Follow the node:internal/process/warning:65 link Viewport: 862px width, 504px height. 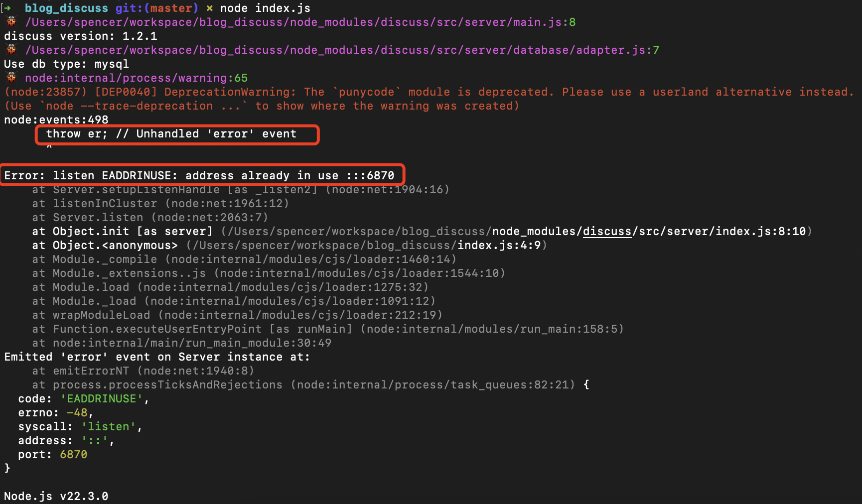136,78
